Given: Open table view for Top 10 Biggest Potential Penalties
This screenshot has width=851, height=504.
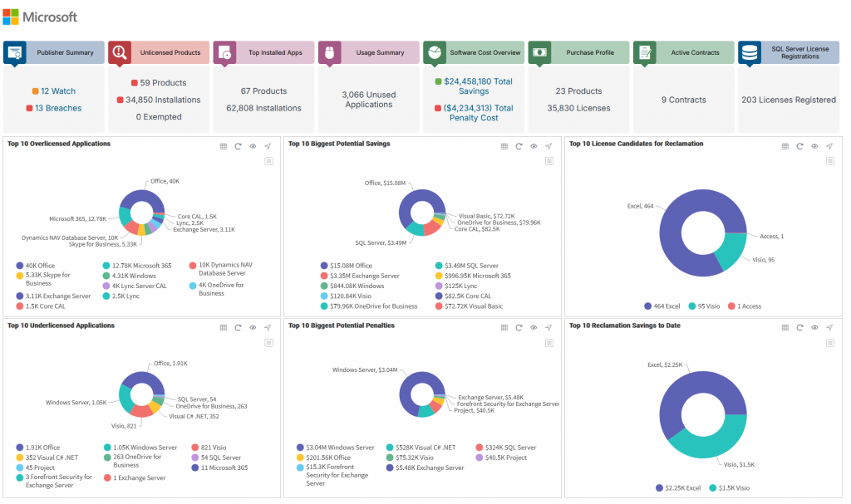Looking at the screenshot, I should pyautogui.click(x=504, y=328).
